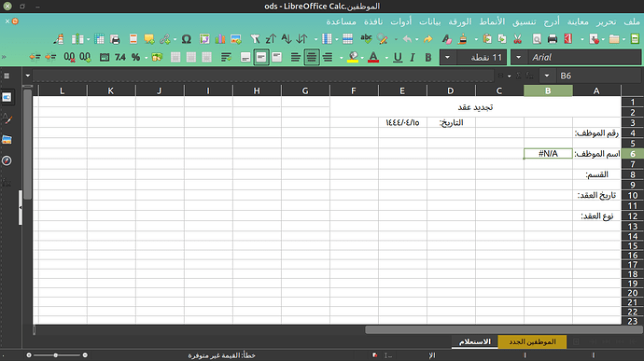
Task: Sort ascending with A-down-arrow icon
Action: (287, 39)
